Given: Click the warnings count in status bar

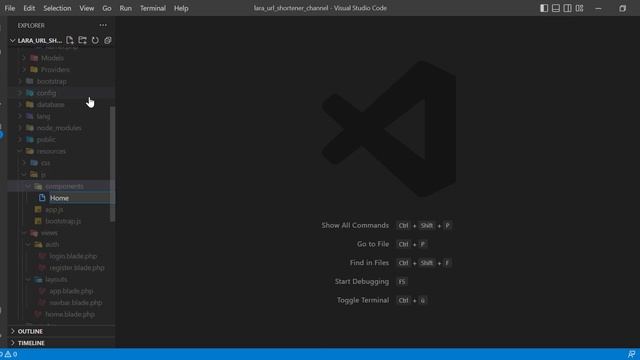Looking at the screenshot, I should pos(11,354).
